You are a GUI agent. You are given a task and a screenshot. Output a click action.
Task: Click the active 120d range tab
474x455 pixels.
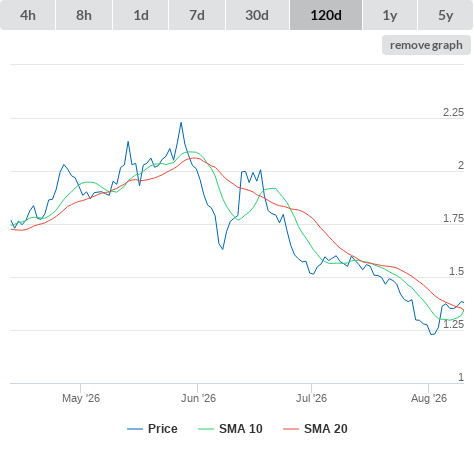[x=326, y=15]
